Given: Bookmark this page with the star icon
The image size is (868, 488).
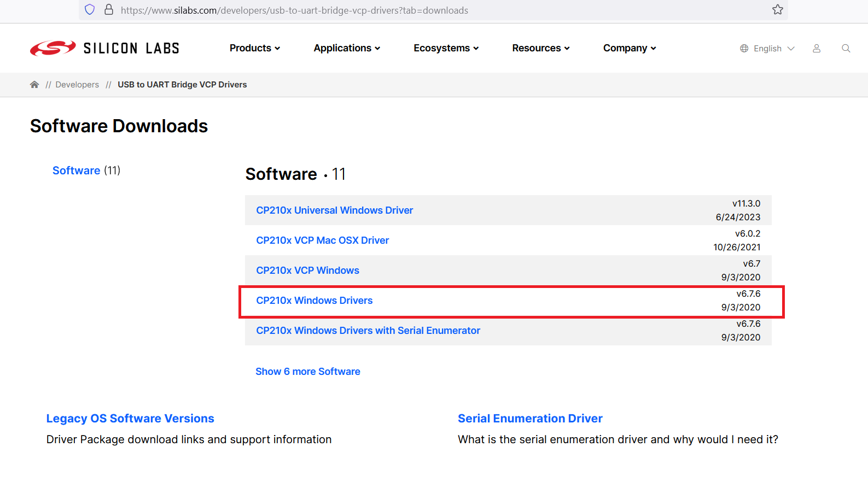Looking at the screenshot, I should pos(778,10).
